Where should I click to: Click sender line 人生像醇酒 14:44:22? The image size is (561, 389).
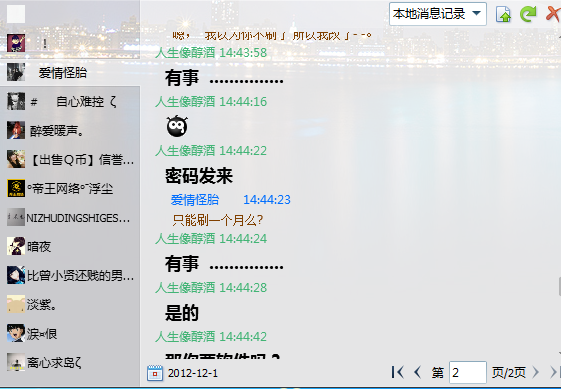pyautogui.click(x=211, y=151)
